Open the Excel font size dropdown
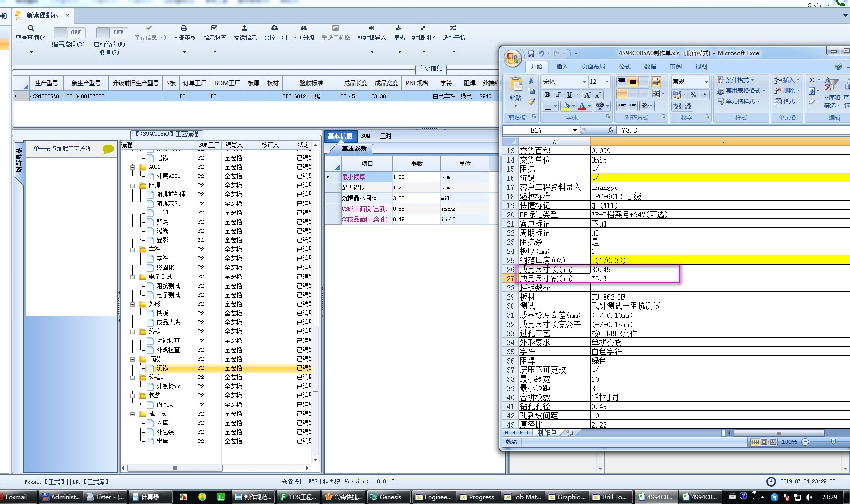Viewport: 850px width, 504px height. point(607,82)
